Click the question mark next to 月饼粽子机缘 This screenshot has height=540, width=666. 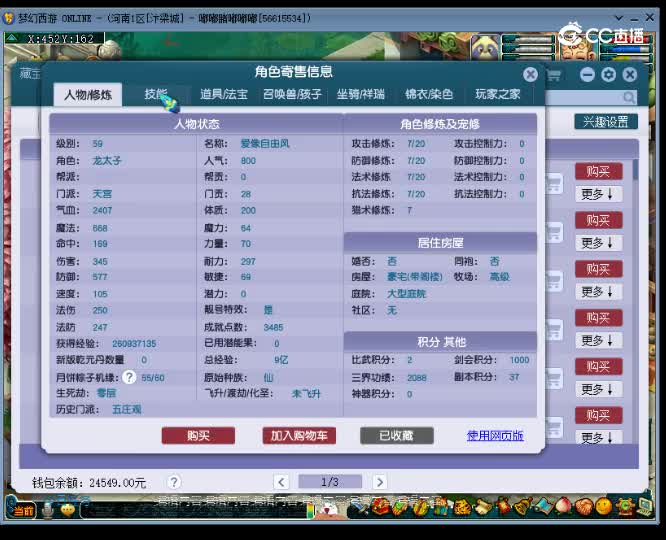pos(129,377)
